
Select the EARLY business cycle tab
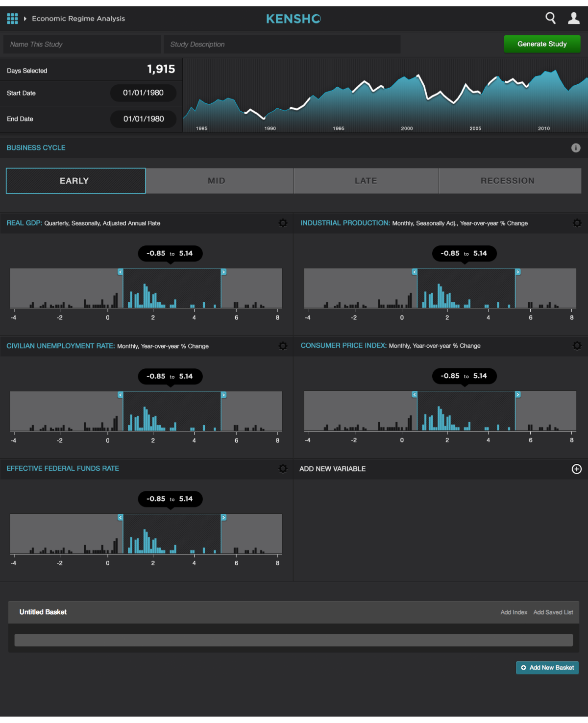75,181
